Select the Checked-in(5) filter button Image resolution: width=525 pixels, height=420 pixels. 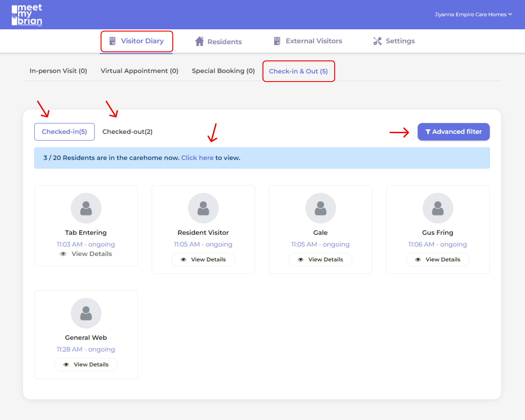64,132
